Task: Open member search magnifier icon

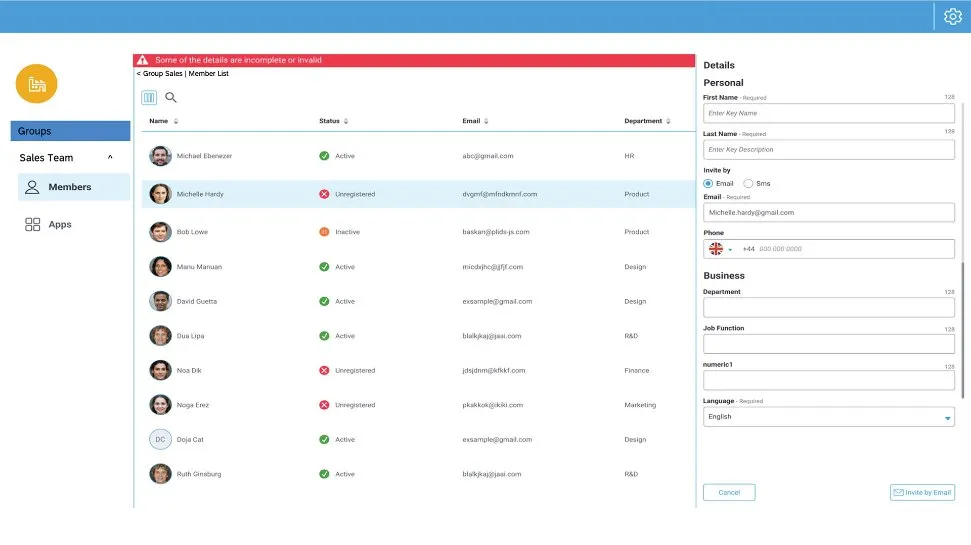Action: [x=171, y=98]
